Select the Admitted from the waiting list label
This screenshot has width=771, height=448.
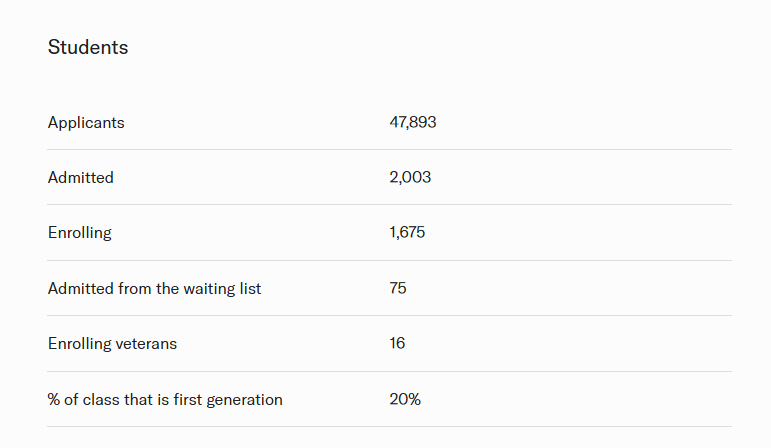point(154,288)
